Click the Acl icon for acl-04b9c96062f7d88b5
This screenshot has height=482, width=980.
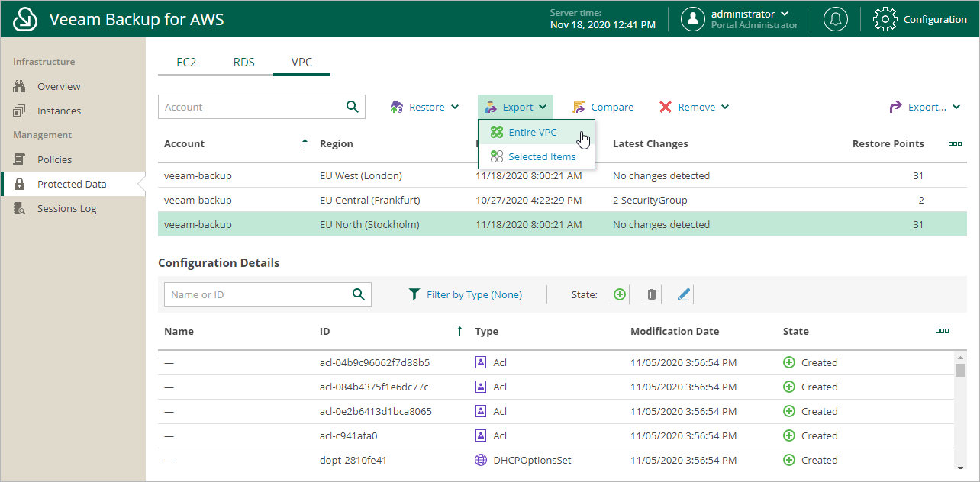(x=481, y=362)
